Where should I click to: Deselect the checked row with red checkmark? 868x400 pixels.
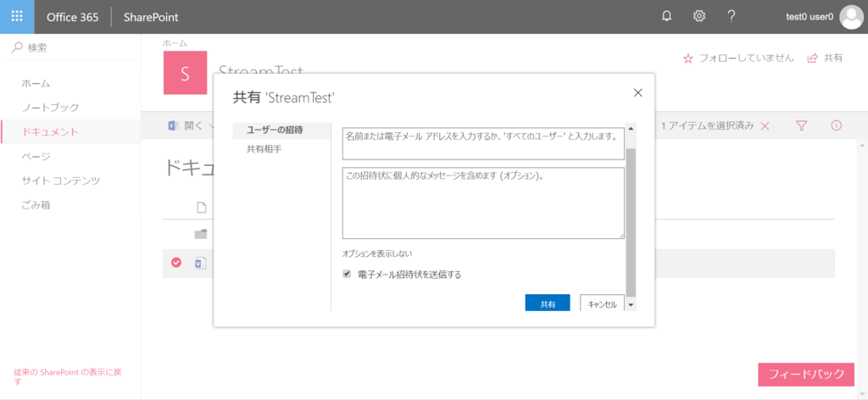(x=176, y=263)
